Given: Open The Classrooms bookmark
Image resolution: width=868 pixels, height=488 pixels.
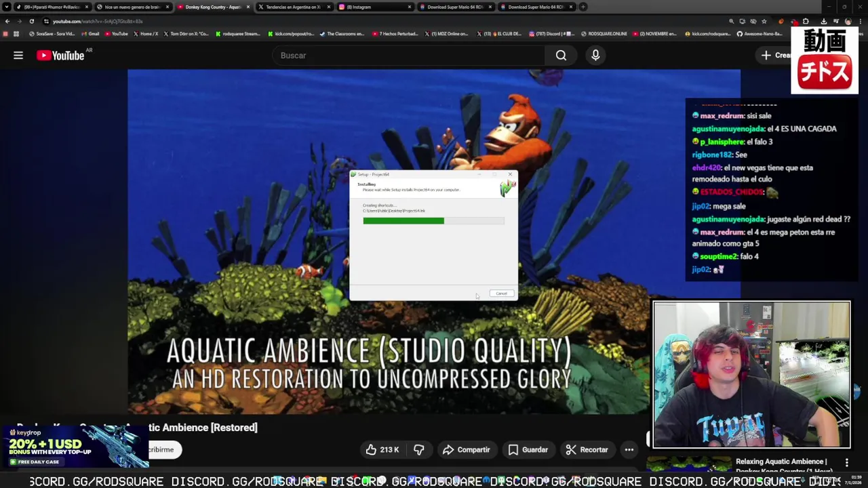Looking at the screenshot, I should (x=342, y=33).
